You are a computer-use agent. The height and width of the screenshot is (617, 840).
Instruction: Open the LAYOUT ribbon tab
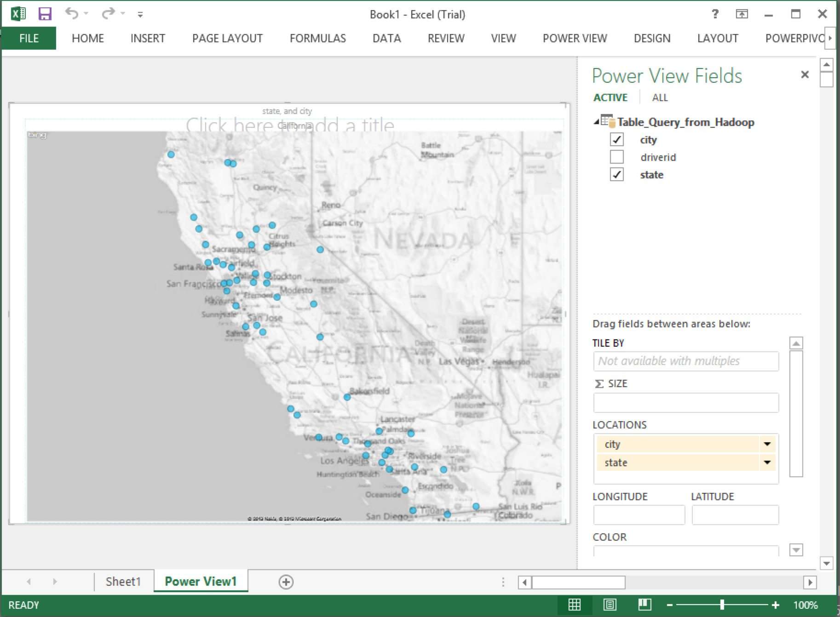click(718, 38)
